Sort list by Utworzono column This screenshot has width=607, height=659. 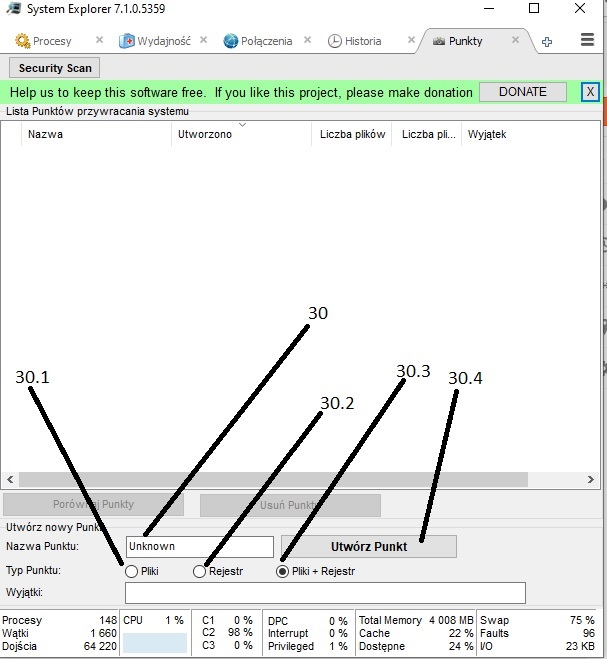point(241,134)
